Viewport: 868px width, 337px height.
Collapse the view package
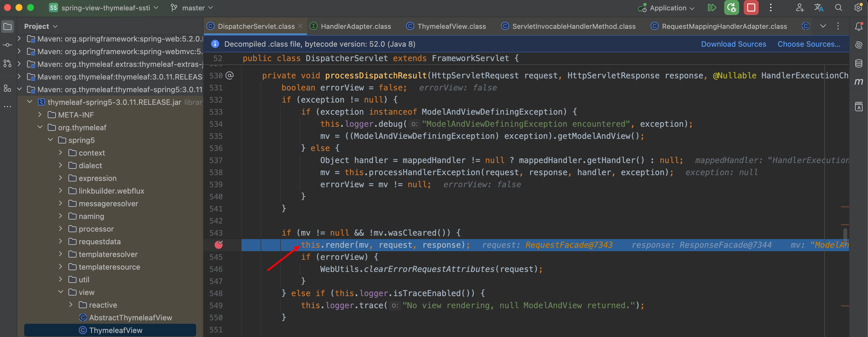tap(61, 292)
